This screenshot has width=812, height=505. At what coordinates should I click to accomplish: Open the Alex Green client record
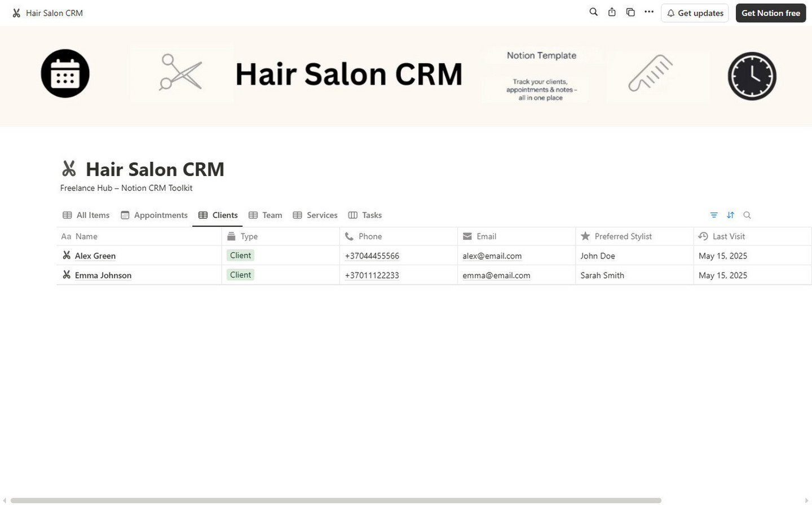pyautogui.click(x=95, y=256)
